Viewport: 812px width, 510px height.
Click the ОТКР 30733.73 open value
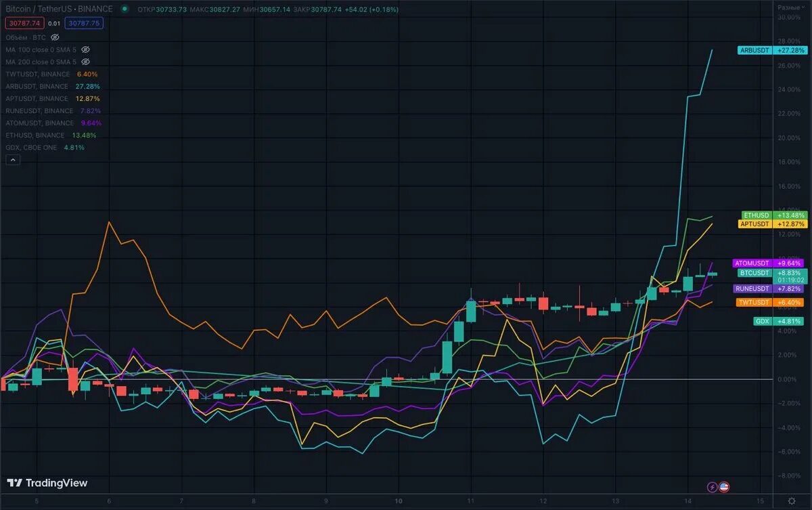coord(162,9)
